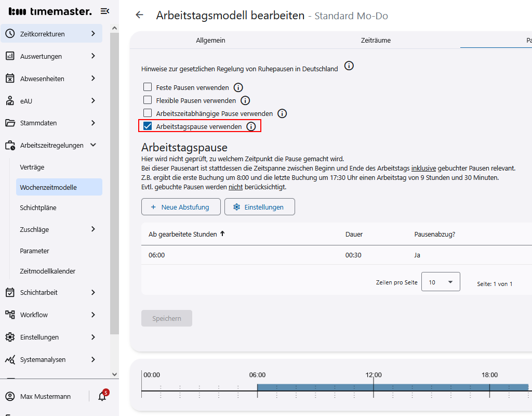Switch to the Zeiträume tab
532x416 pixels.
(376, 40)
